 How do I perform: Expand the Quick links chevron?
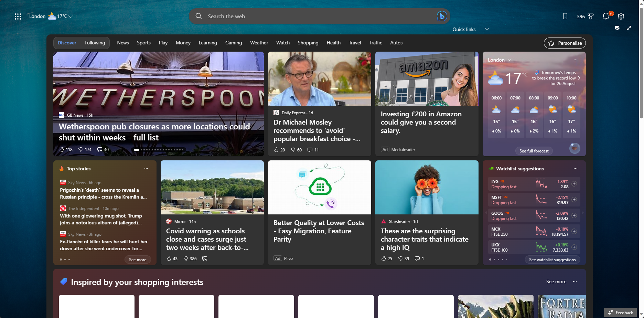(x=487, y=29)
